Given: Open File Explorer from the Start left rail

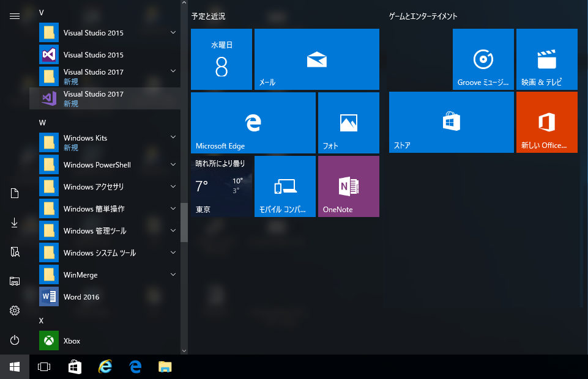Looking at the screenshot, I should tap(15, 281).
